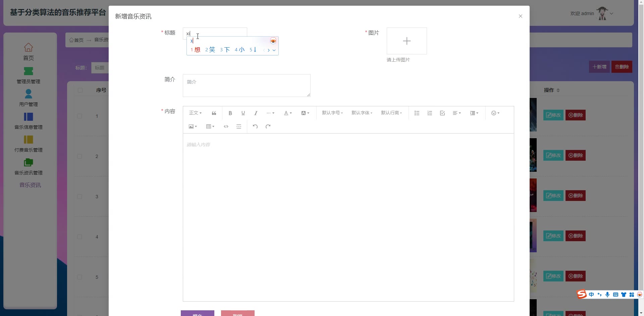Expand the IME candidate list
The height and width of the screenshot is (316, 644).
click(274, 50)
